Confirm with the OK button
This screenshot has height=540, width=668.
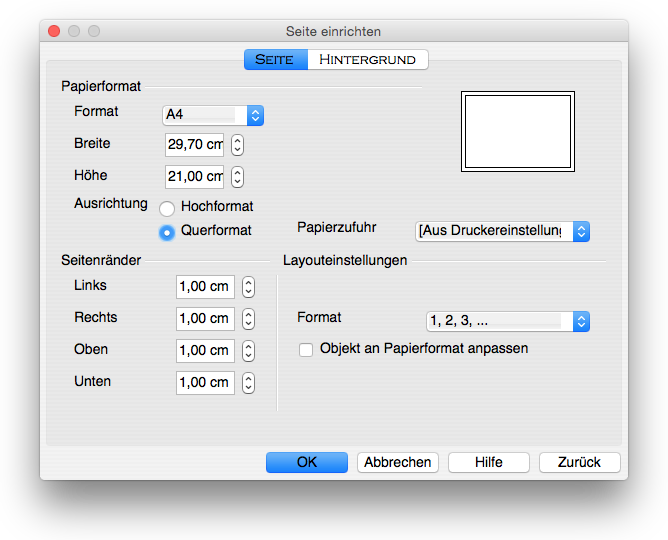(307, 462)
